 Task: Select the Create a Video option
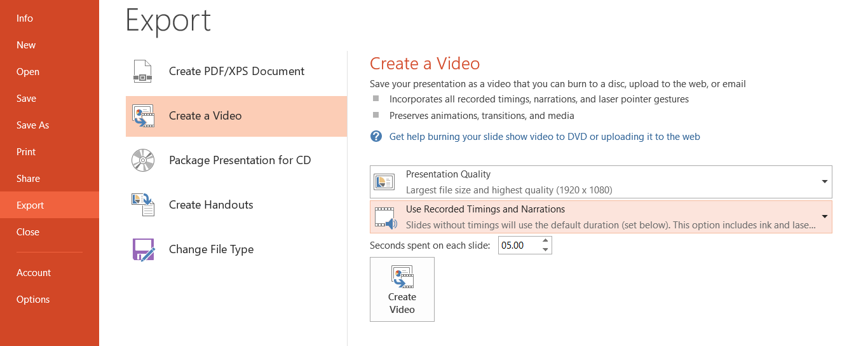click(236, 116)
